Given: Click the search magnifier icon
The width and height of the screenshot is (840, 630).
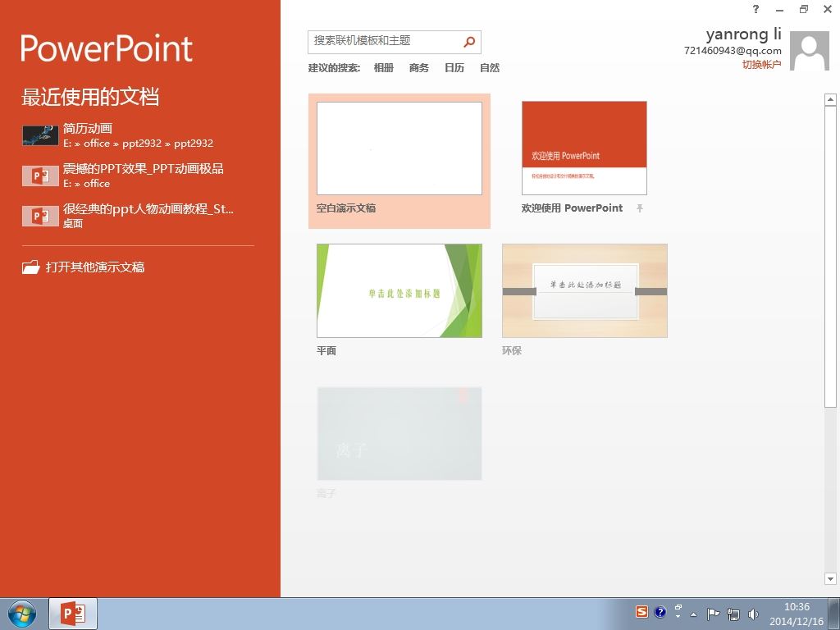Looking at the screenshot, I should tap(469, 42).
